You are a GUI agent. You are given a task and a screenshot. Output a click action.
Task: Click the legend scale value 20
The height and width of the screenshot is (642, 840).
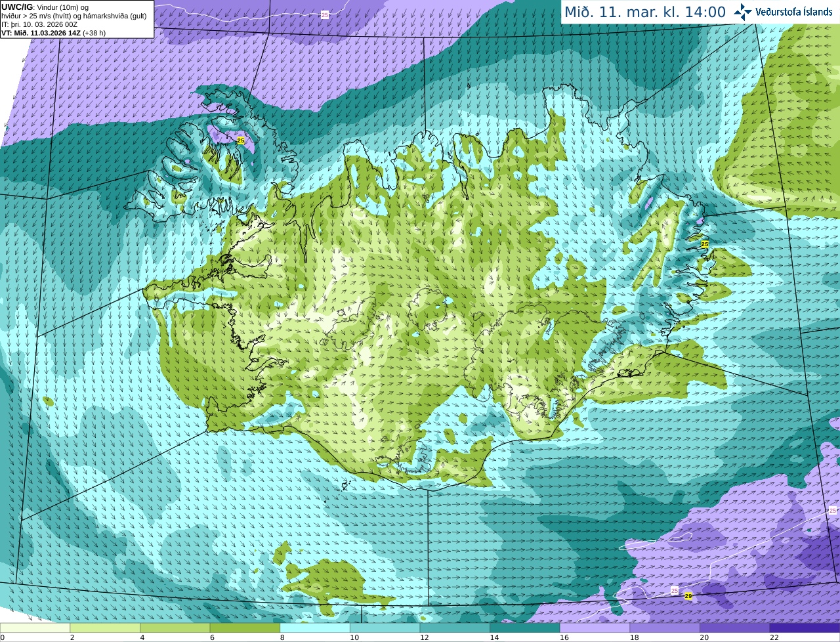pos(704,637)
